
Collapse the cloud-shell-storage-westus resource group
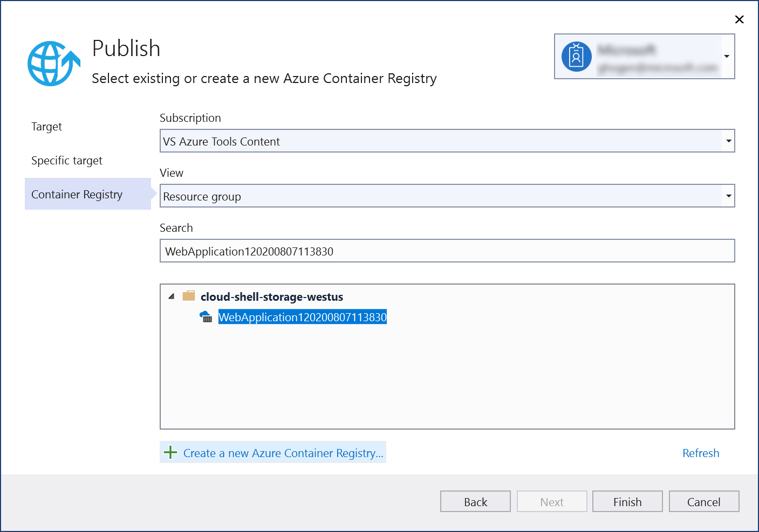tap(171, 296)
